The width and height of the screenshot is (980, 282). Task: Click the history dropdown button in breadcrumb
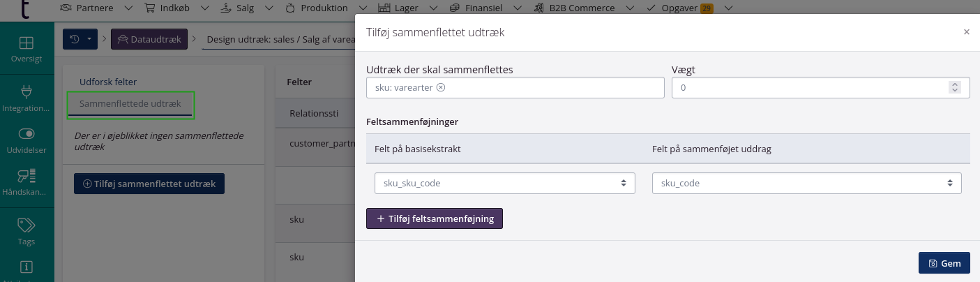80,39
